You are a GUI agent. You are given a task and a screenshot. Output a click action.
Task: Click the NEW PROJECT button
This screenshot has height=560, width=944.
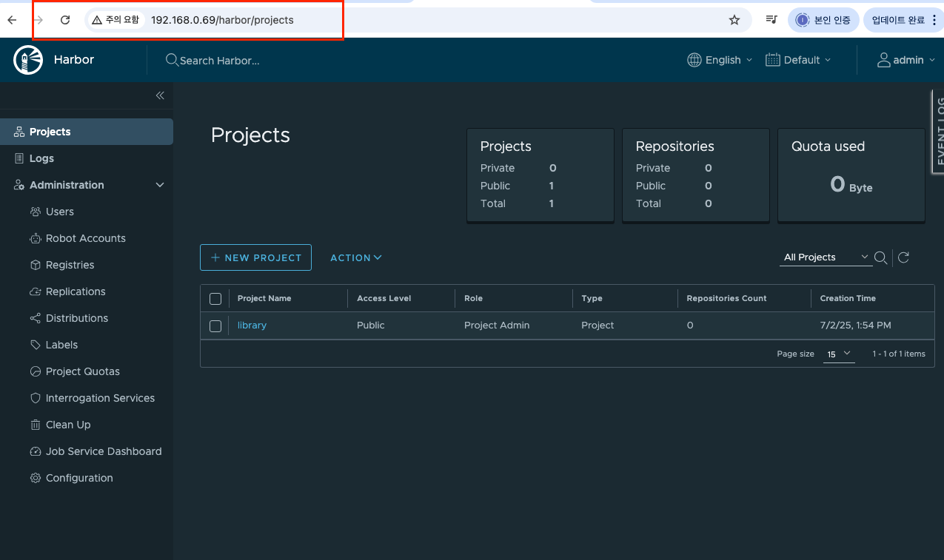coord(255,257)
